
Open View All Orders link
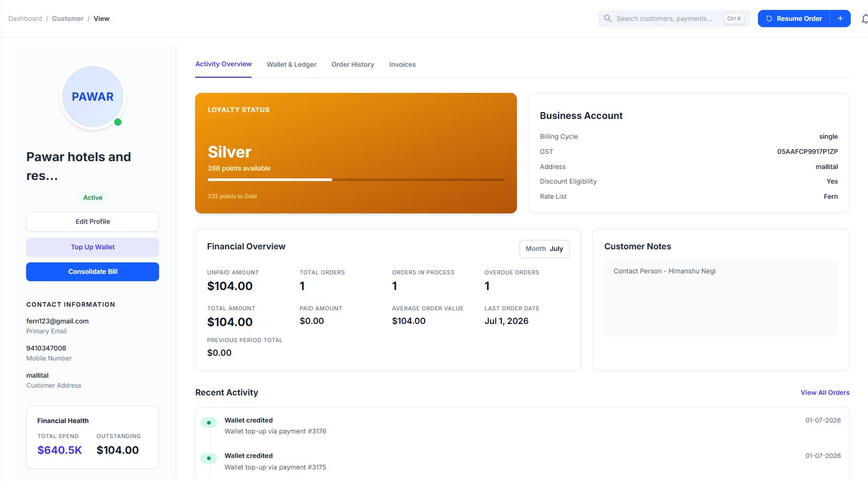[825, 392]
